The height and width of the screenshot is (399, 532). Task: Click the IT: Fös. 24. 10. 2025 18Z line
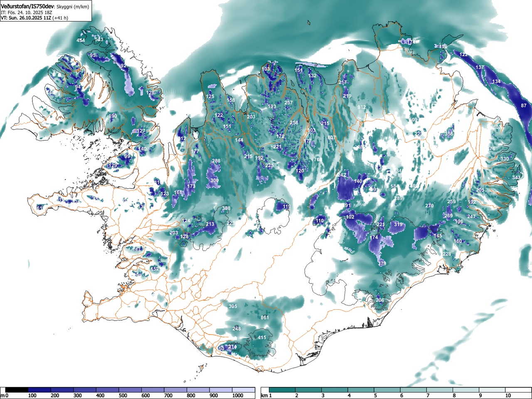click(x=26, y=12)
